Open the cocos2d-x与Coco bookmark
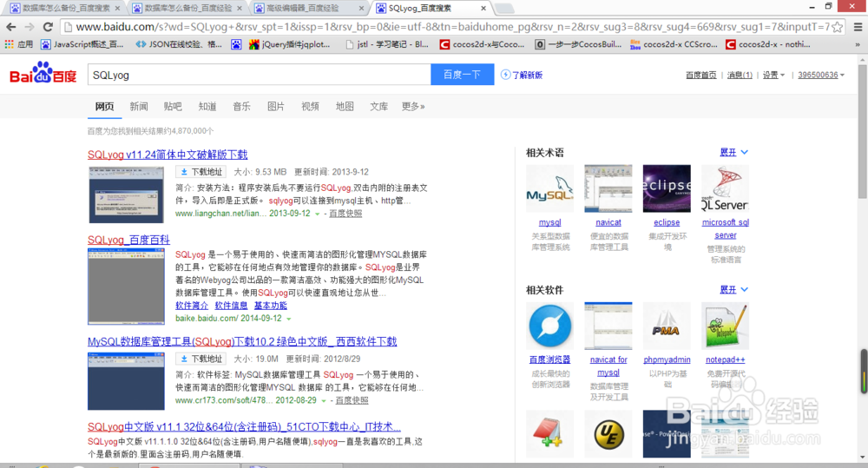 (x=482, y=44)
